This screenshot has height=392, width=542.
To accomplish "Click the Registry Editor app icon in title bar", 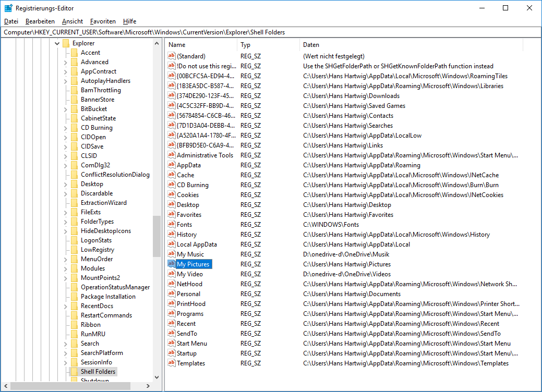I will click(8, 8).
